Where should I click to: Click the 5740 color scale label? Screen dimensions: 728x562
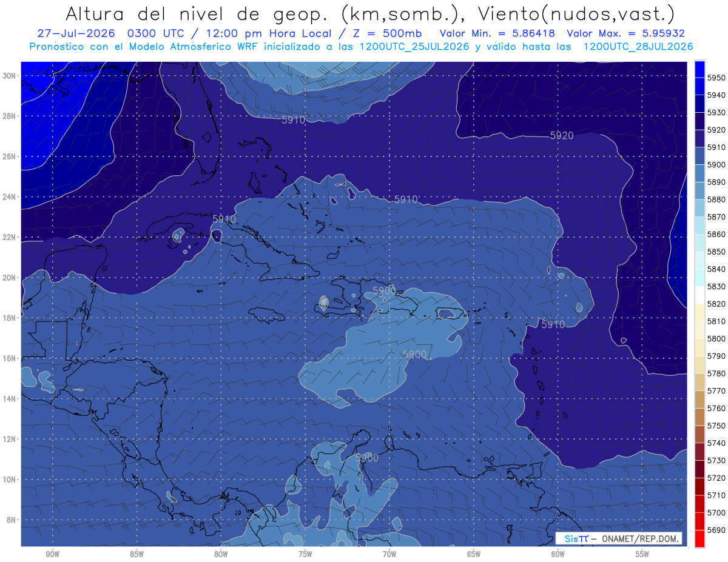[x=716, y=443]
